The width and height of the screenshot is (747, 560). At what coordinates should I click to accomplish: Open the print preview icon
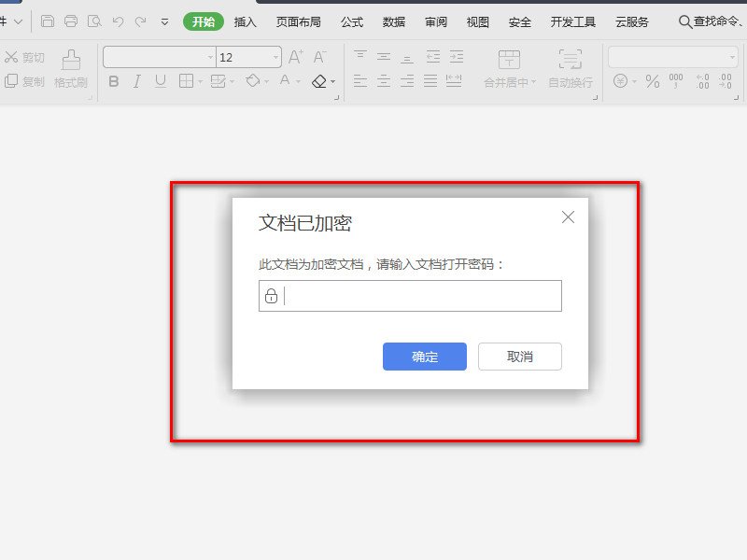click(x=96, y=21)
